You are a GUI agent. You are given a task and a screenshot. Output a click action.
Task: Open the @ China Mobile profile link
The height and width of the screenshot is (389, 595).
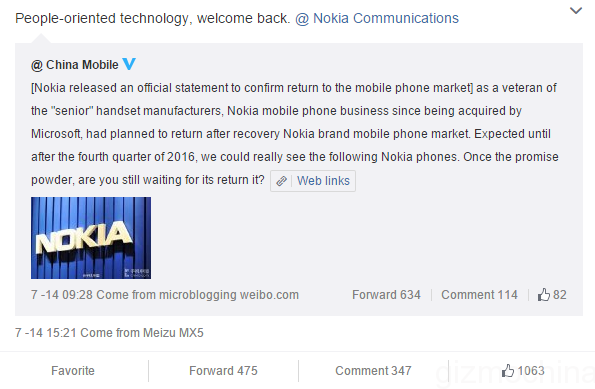75,65
